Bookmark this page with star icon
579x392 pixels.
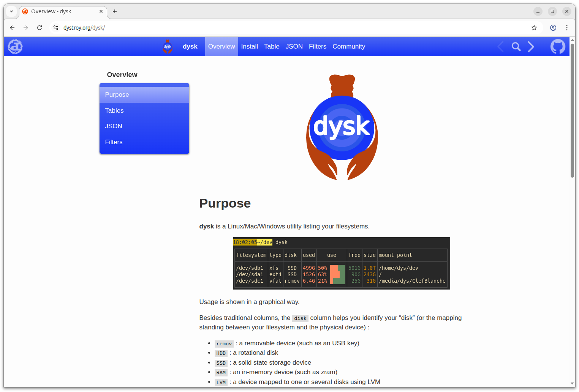[534, 28]
